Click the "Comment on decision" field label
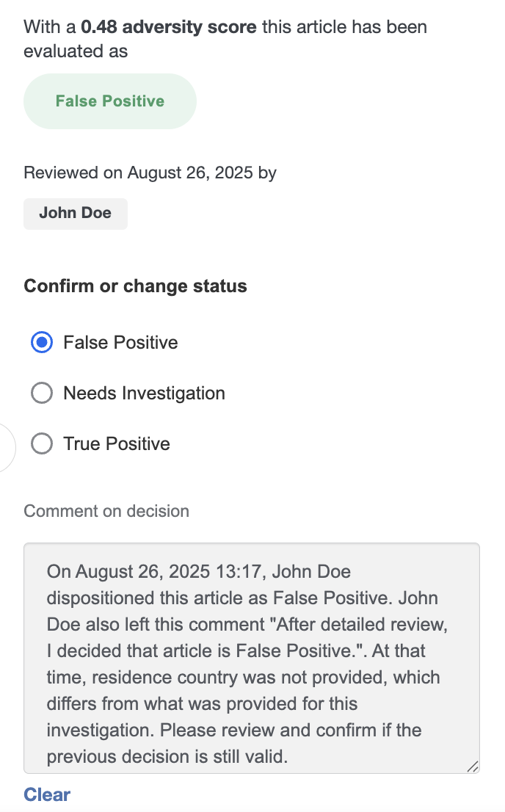This screenshot has height=812, width=505. (x=106, y=511)
